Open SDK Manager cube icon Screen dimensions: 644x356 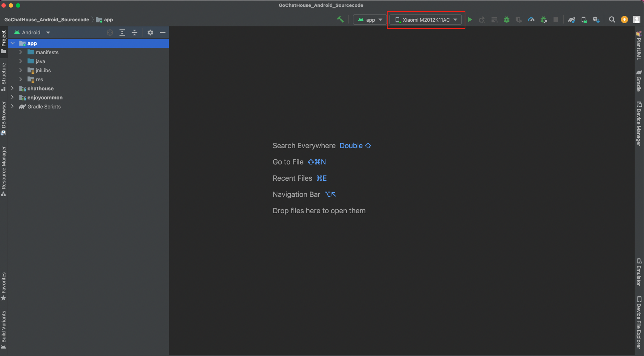point(596,20)
